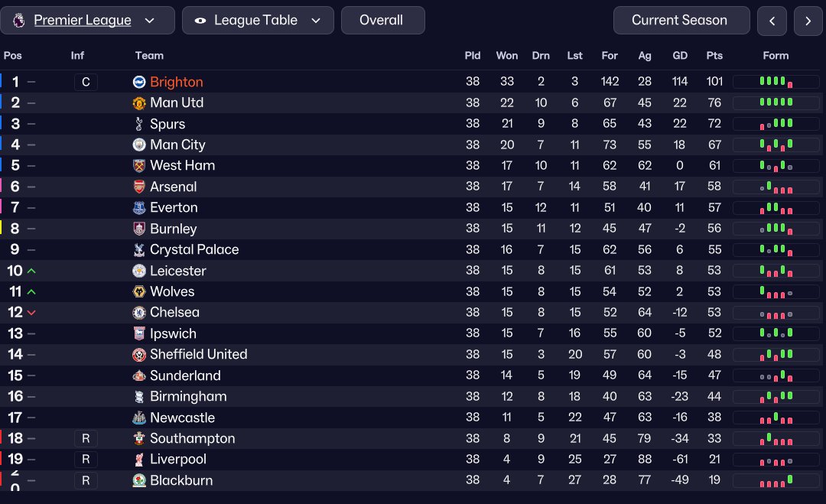Click Man Utd's form indicator bar
826x504 pixels.
point(776,103)
